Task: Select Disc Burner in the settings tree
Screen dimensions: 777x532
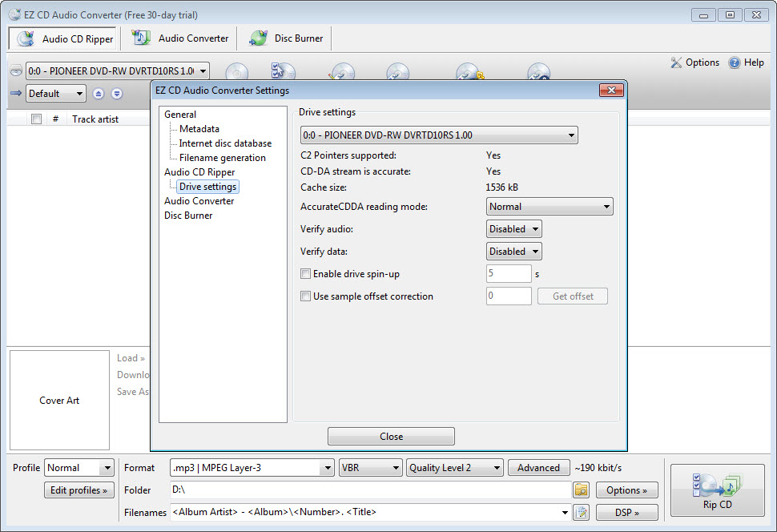Action: pos(188,216)
